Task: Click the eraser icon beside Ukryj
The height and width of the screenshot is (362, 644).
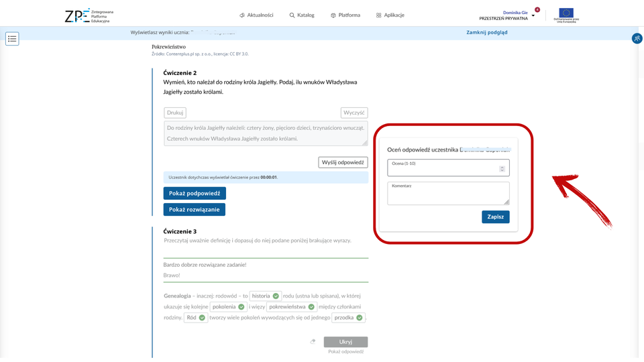Action: pyautogui.click(x=313, y=342)
